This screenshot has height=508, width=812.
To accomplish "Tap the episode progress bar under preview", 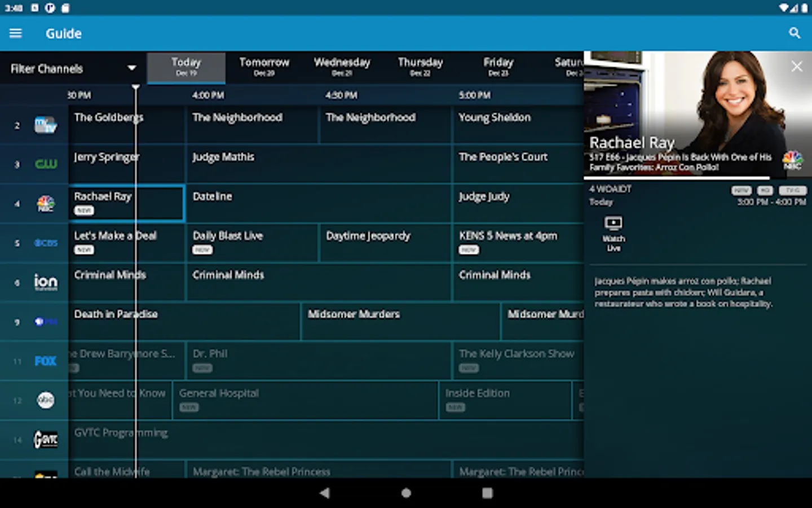I will click(x=698, y=178).
